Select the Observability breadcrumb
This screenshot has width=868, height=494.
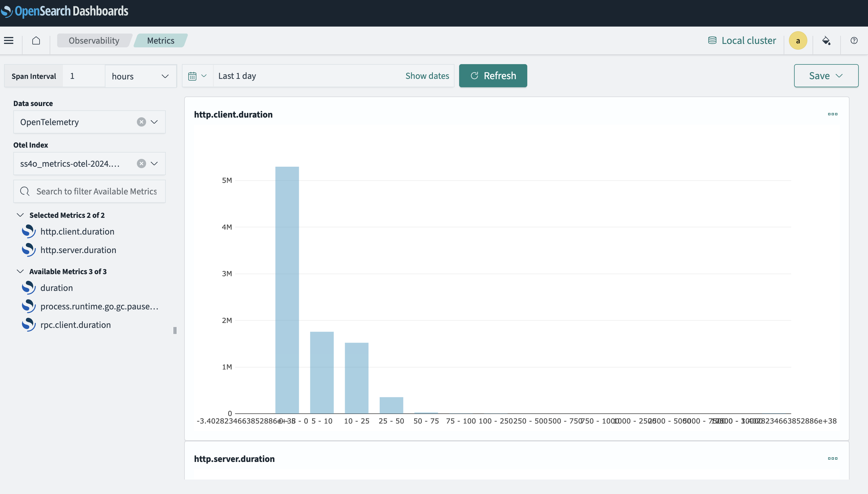point(94,41)
